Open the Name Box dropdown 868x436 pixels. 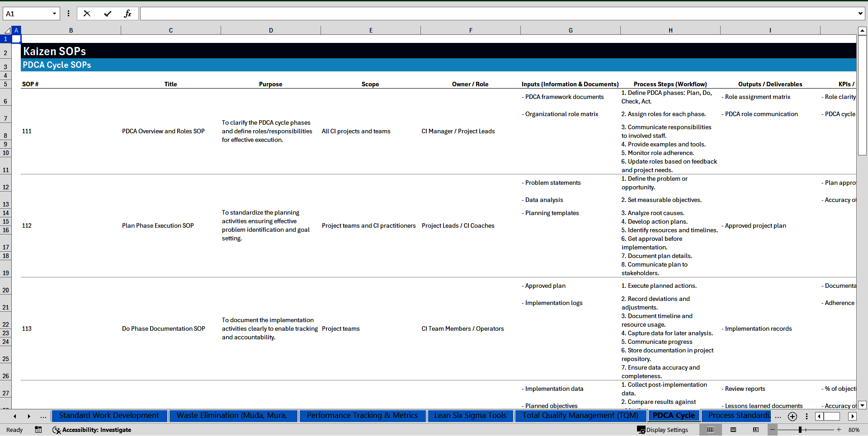click(54, 14)
